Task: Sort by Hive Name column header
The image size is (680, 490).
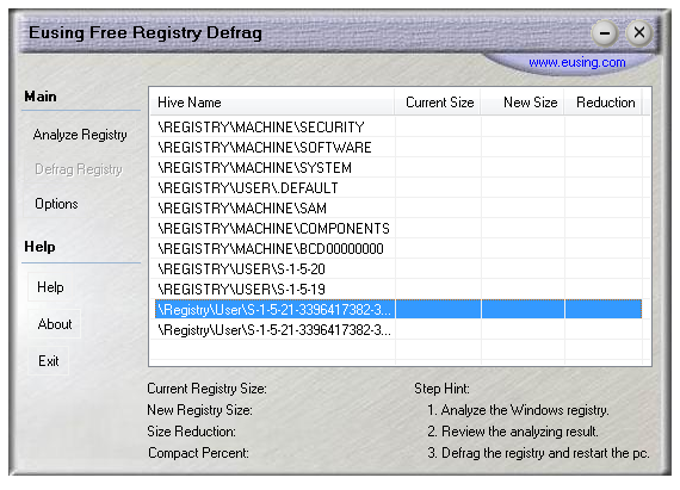Action: tap(272, 102)
